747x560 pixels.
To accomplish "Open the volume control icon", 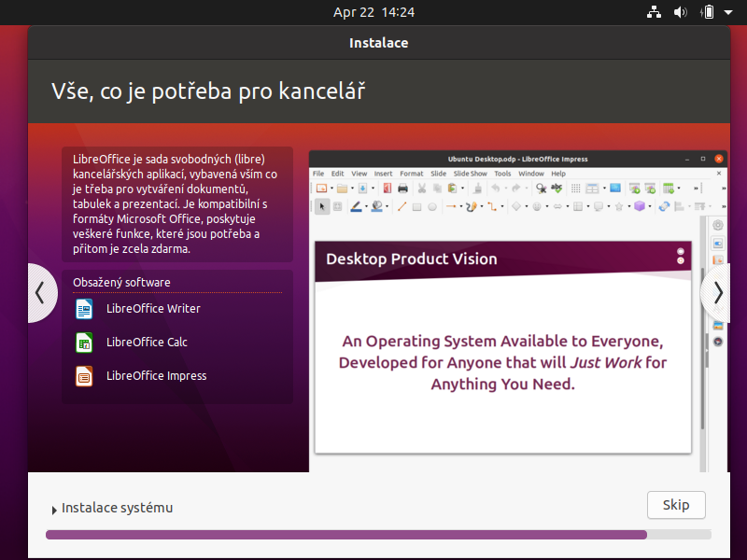I will [x=681, y=12].
